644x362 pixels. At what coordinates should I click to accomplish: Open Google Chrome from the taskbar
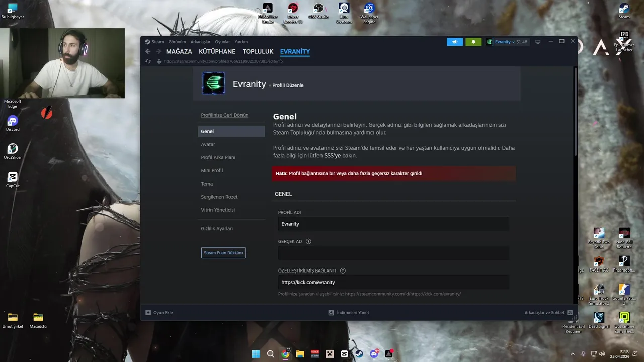[x=285, y=354]
